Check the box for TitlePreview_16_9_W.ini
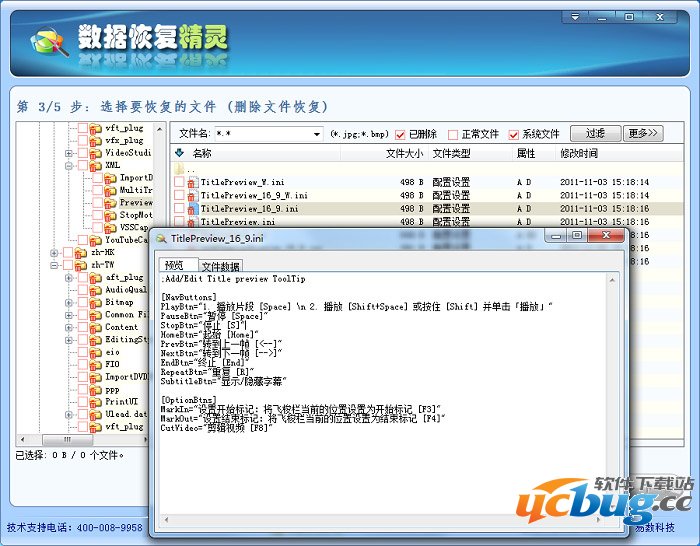Viewport: 700px width, 546px height. [x=179, y=196]
